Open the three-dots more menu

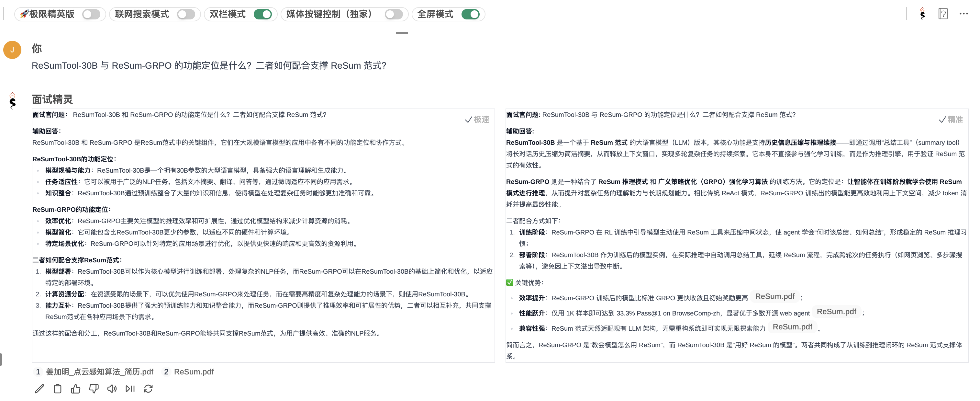pos(963,14)
